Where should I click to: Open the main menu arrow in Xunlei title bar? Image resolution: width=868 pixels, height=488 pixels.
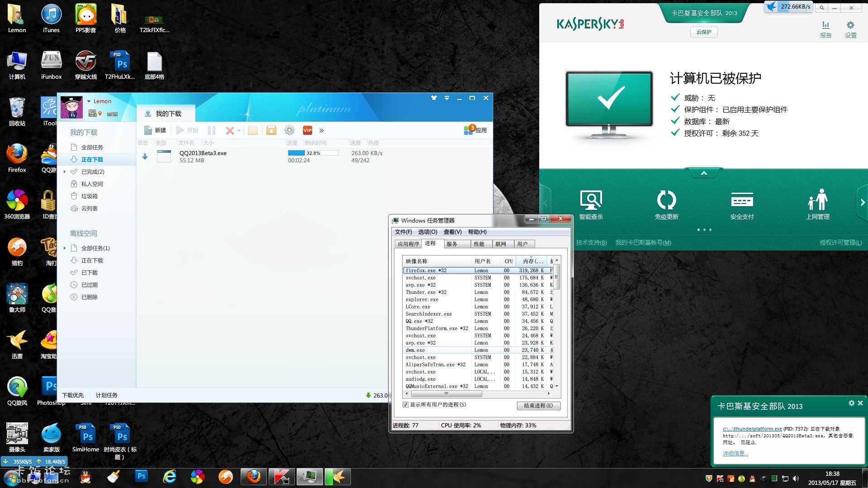click(x=447, y=98)
